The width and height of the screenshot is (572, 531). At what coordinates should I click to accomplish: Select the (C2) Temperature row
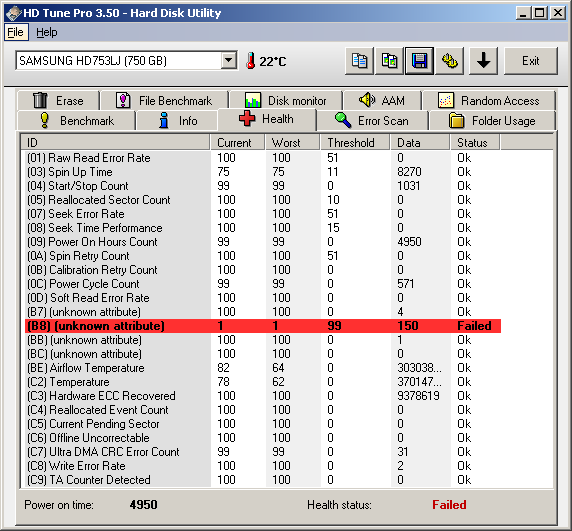(x=263, y=382)
